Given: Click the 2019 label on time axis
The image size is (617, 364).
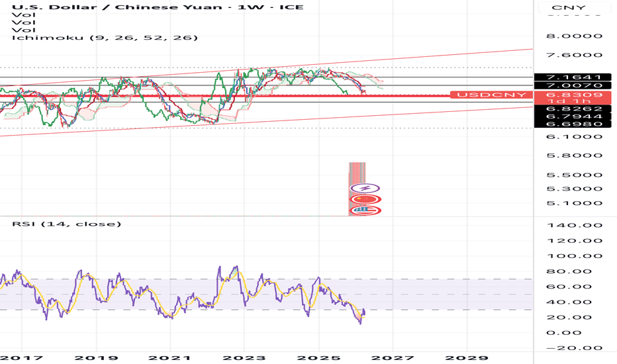Looking at the screenshot, I should 96,358.
